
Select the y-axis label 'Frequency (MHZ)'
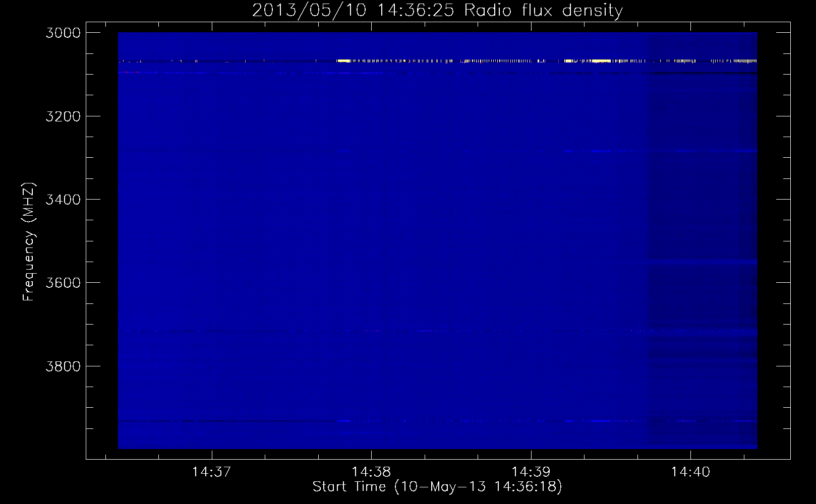point(29,242)
